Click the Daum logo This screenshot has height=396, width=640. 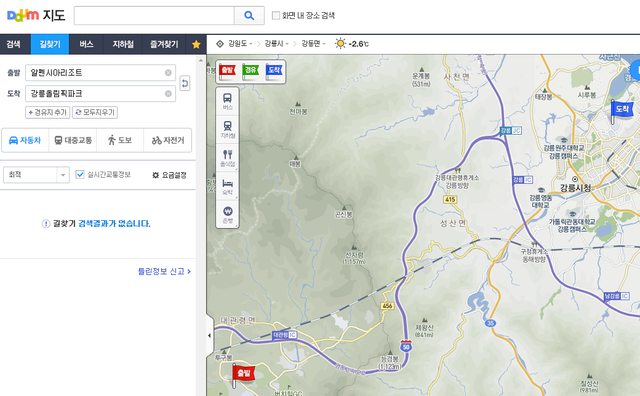click(23, 16)
